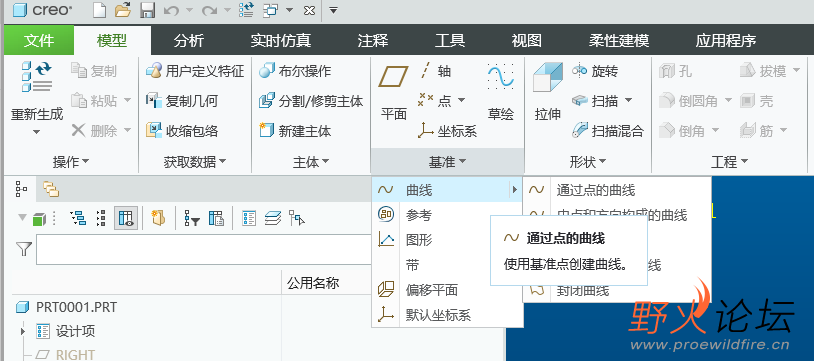Click the tree filter icon with funnel

click(192, 219)
